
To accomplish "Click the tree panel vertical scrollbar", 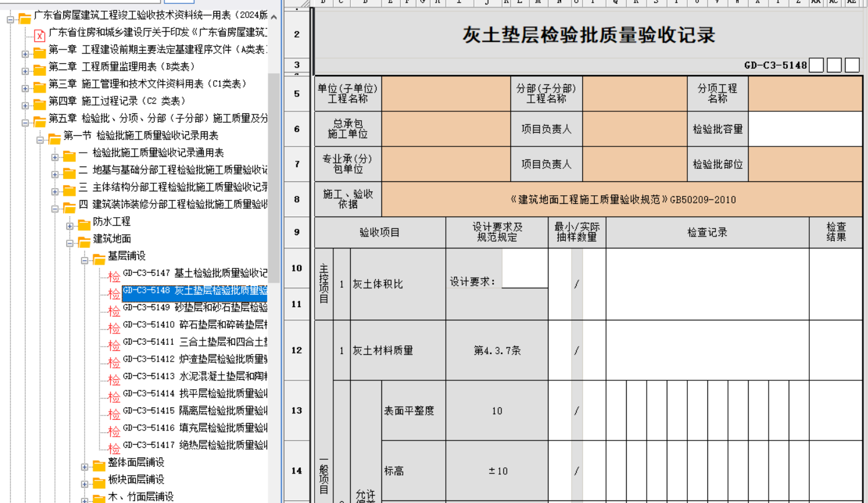I will click(x=273, y=169).
